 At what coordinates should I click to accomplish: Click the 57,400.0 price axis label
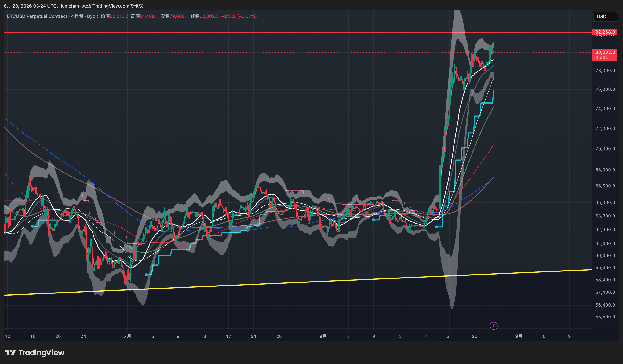(x=605, y=293)
